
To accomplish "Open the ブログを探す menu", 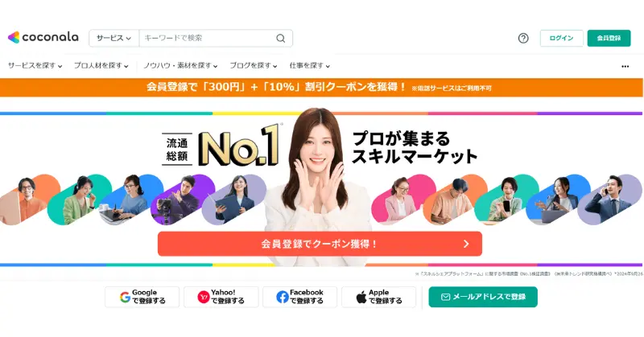I will point(254,66).
